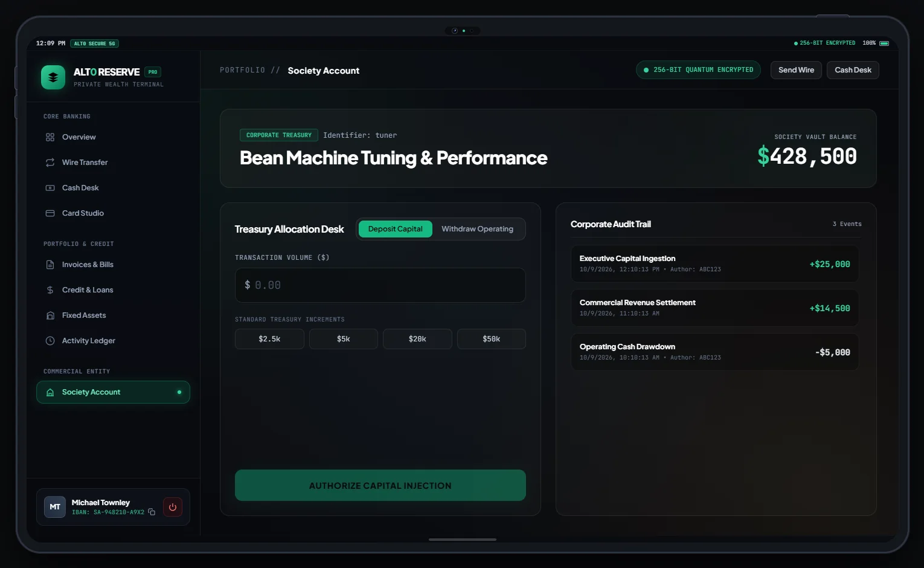
Task: Click the Fixed Assets building icon
Action: click(50, 315)
